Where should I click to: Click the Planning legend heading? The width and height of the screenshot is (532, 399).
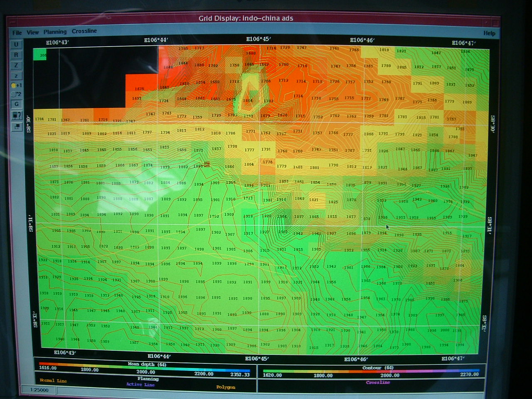[x=148, y=379]
